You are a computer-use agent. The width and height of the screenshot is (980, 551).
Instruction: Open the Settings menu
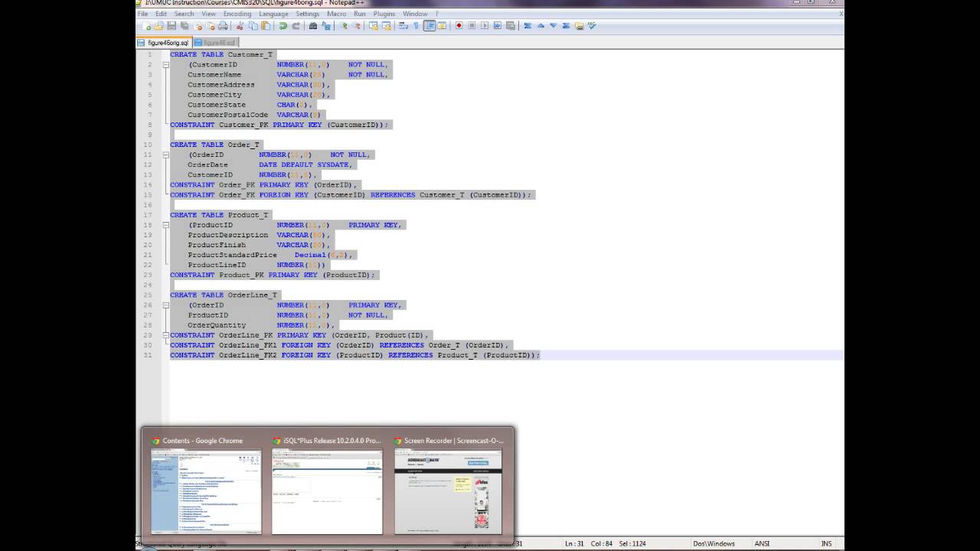307,14
